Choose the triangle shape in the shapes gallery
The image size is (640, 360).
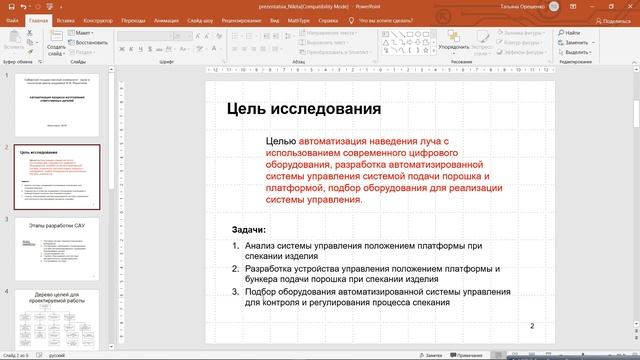[x=385, y=42]
